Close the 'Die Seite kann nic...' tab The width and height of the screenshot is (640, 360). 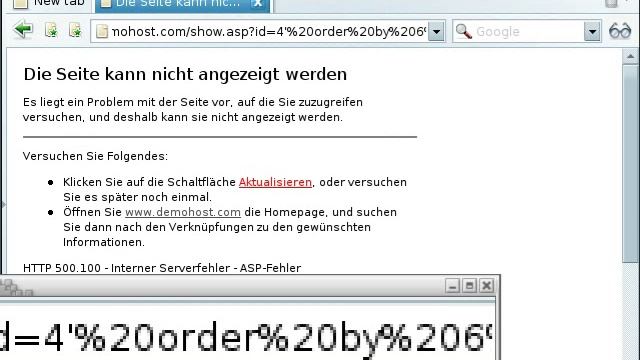[x=258, y=4]
